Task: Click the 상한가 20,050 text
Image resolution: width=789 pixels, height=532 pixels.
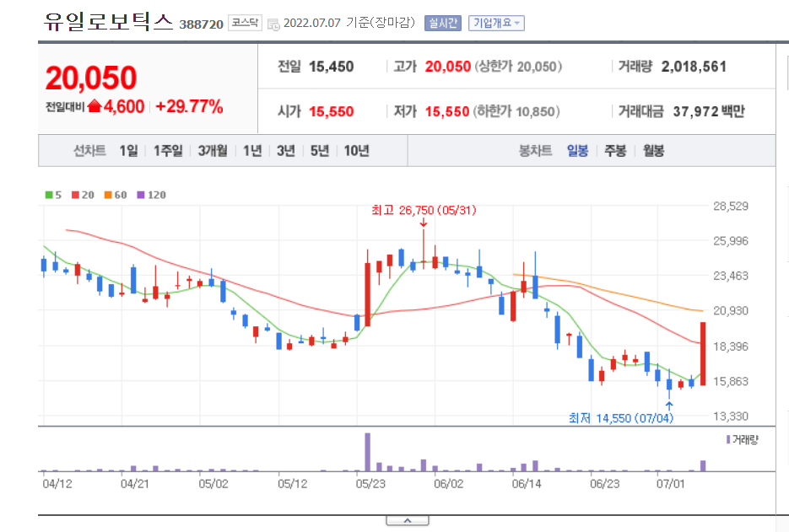Action: [518, 67]
